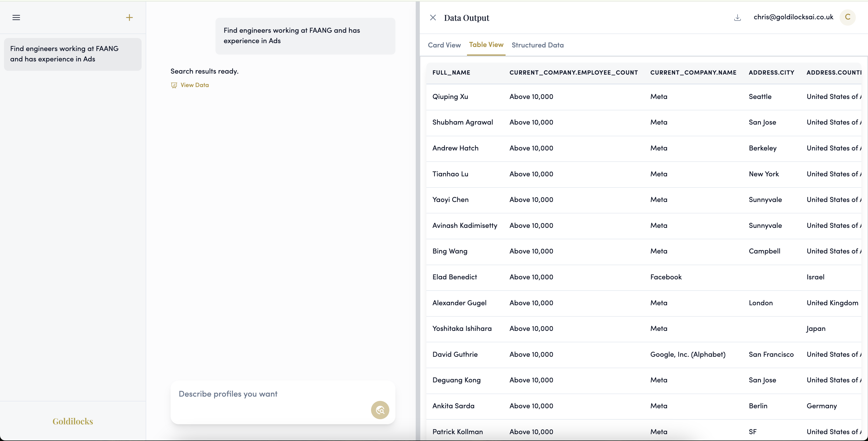Screen dimensions: 868x441
Task: Sort by ADDRESS.CITY column header
Action: coord(771,72)
